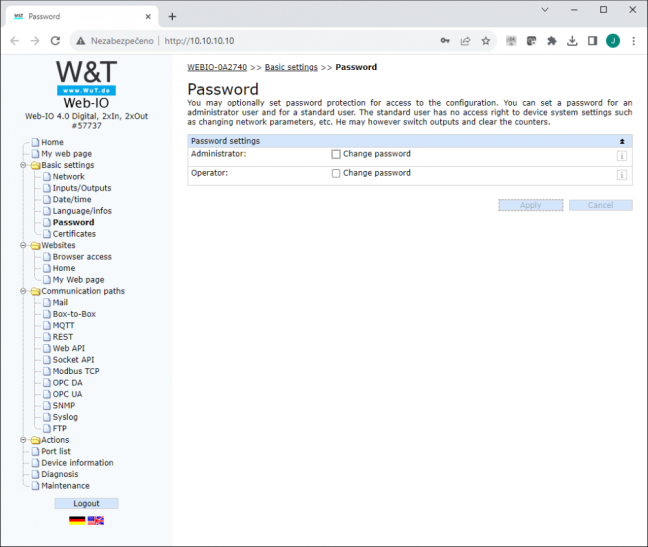Screen dimensions: 648x547
Task: Switch language with the German flag
Action: (x=77, y=521)
